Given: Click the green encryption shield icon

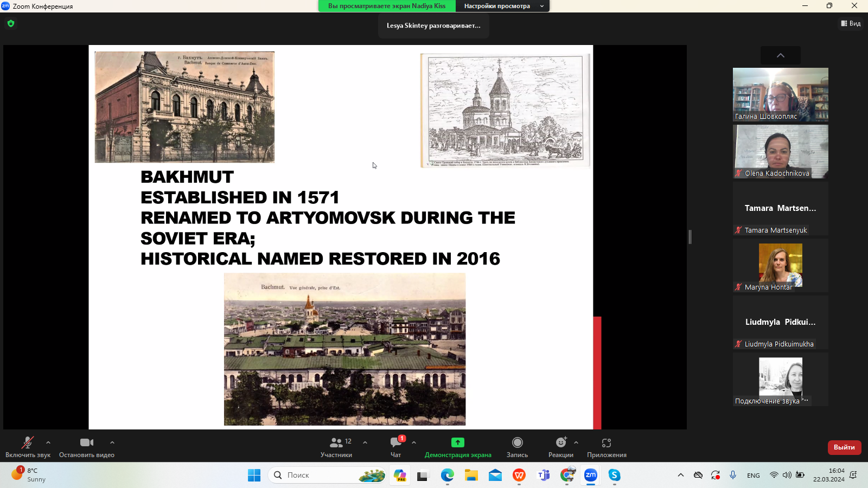Looking at the screenshot, I should coord(11,23).
